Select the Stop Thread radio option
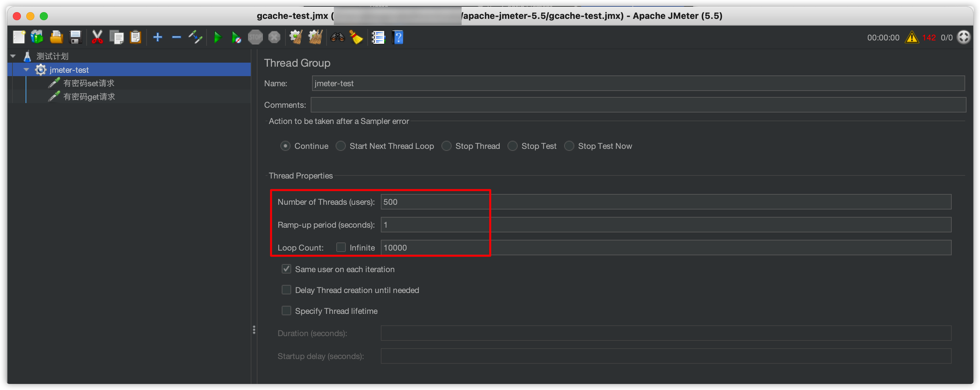 [x=447, y=146]
